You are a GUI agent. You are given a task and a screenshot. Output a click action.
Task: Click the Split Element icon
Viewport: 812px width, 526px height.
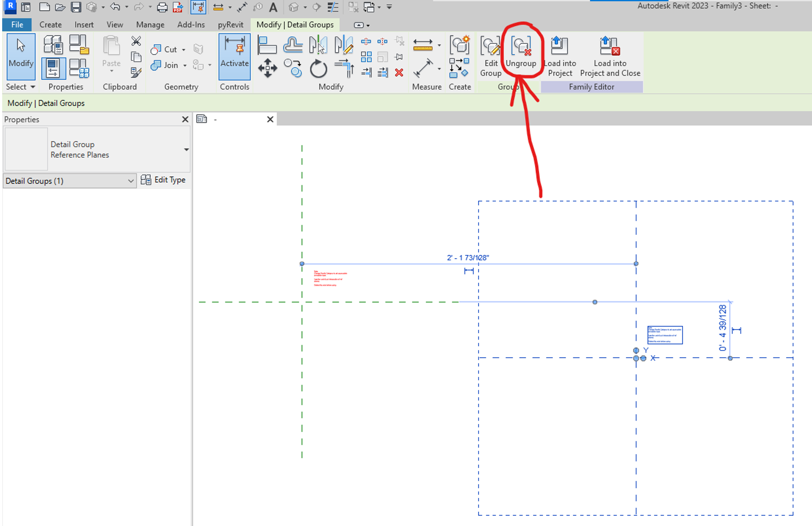(x=366, y=41)
